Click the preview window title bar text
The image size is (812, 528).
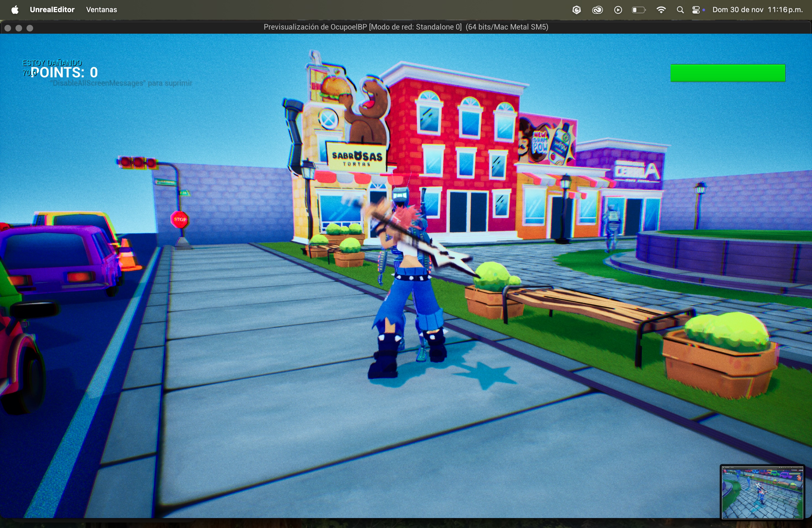(406, 27)
